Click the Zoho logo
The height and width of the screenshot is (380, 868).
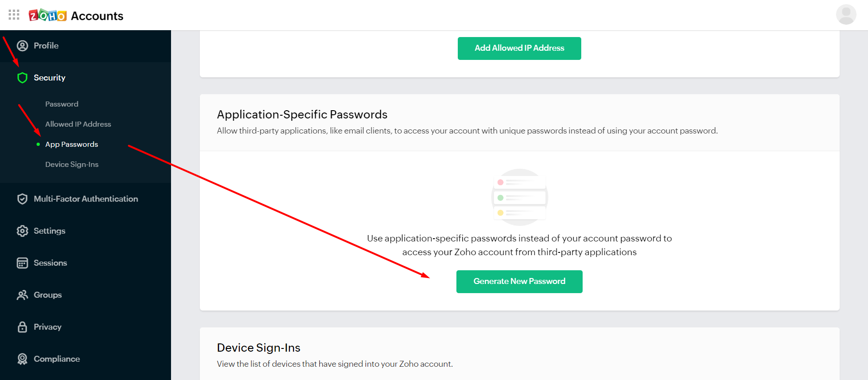click(48, 16)
